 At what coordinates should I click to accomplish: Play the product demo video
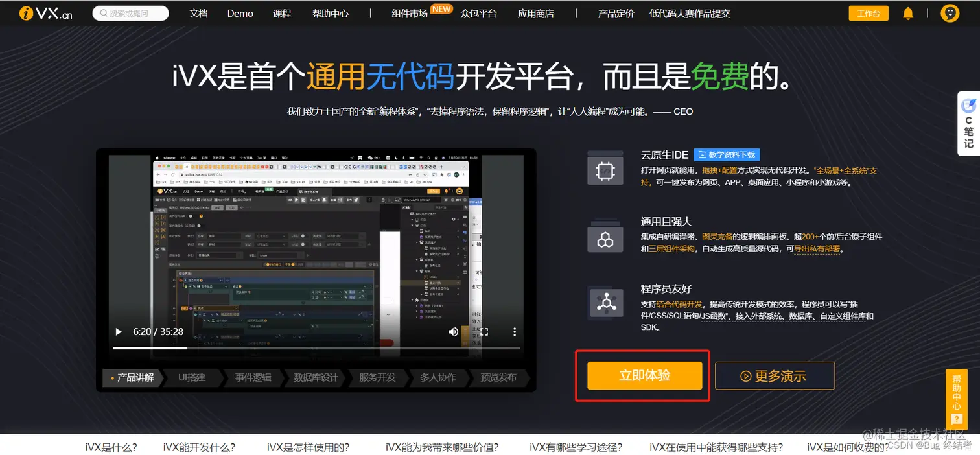click(x=119, y=332)
